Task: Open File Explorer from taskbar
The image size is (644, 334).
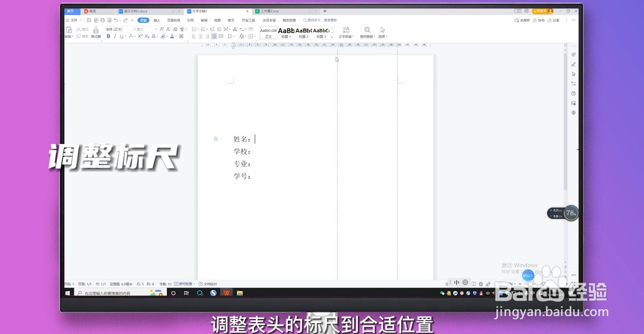Action: [239, 293]
